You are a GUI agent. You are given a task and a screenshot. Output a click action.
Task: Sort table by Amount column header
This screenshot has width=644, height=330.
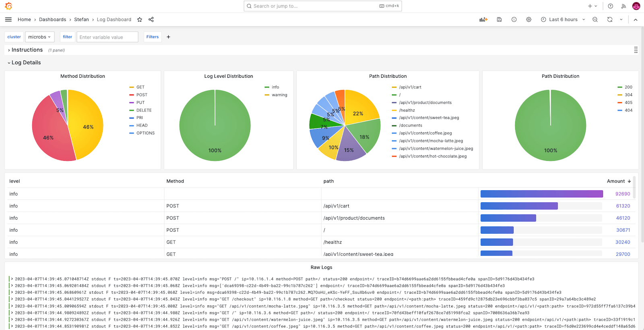click(616, 181)
